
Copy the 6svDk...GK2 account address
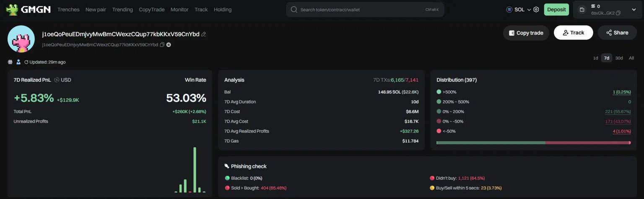click(618, 13)
